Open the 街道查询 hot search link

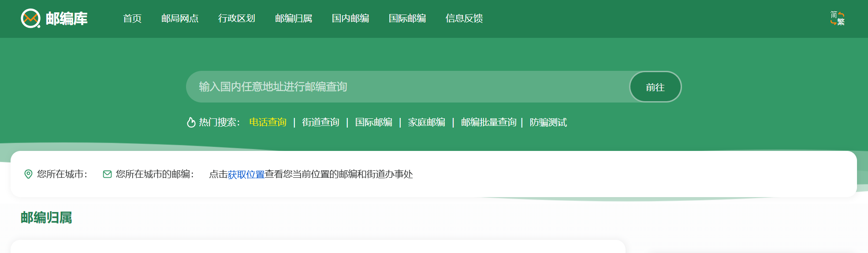[320, 122]
